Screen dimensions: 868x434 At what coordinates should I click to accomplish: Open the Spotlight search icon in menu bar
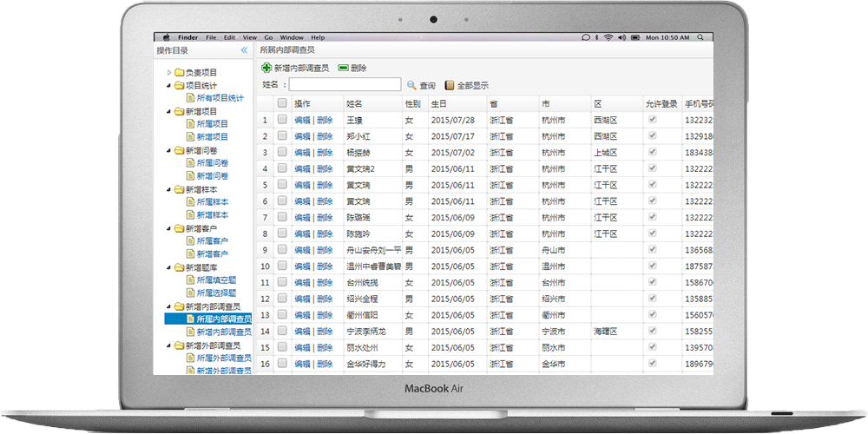700,37
